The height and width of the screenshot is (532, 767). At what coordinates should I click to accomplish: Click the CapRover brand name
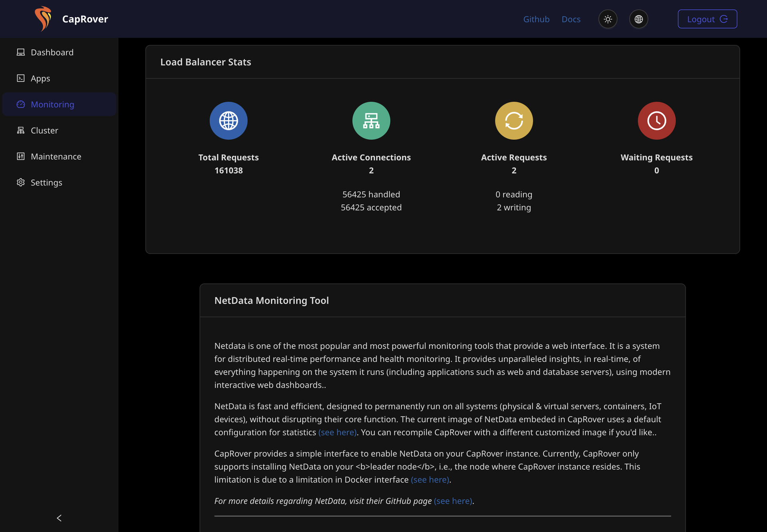point(85,19)
